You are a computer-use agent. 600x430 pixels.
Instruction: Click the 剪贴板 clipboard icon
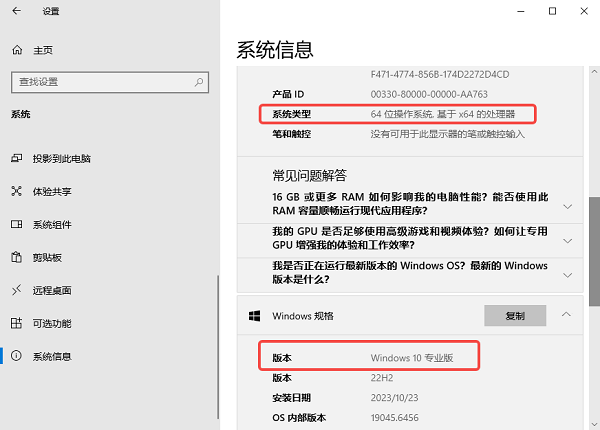point(16,257)
